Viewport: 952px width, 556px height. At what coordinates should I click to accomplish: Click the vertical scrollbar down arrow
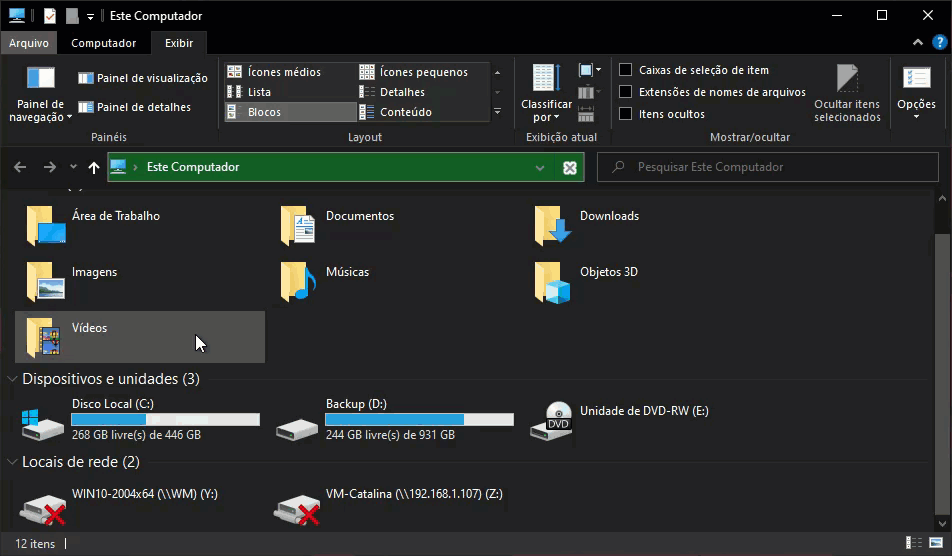(x=942, y=524)
